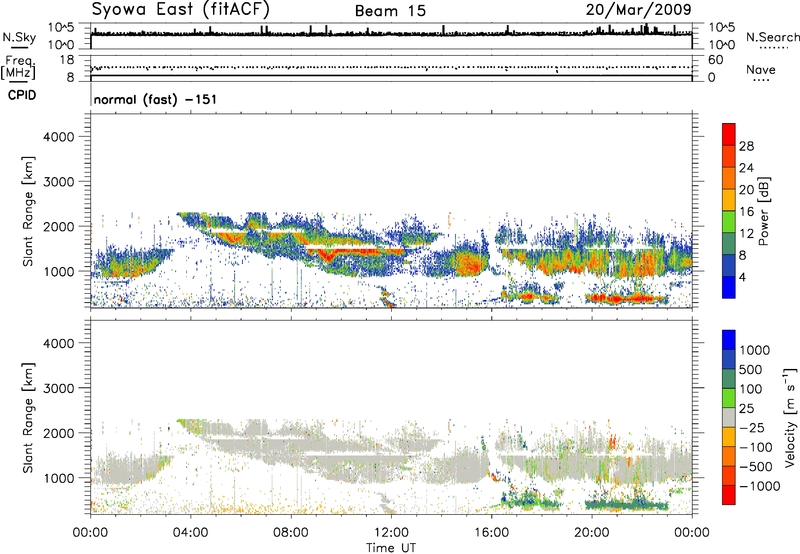Click the '16:00' time tick label

491,533
